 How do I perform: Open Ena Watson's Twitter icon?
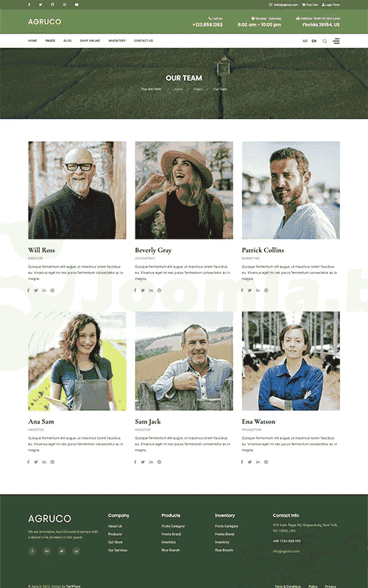[250, 462]
